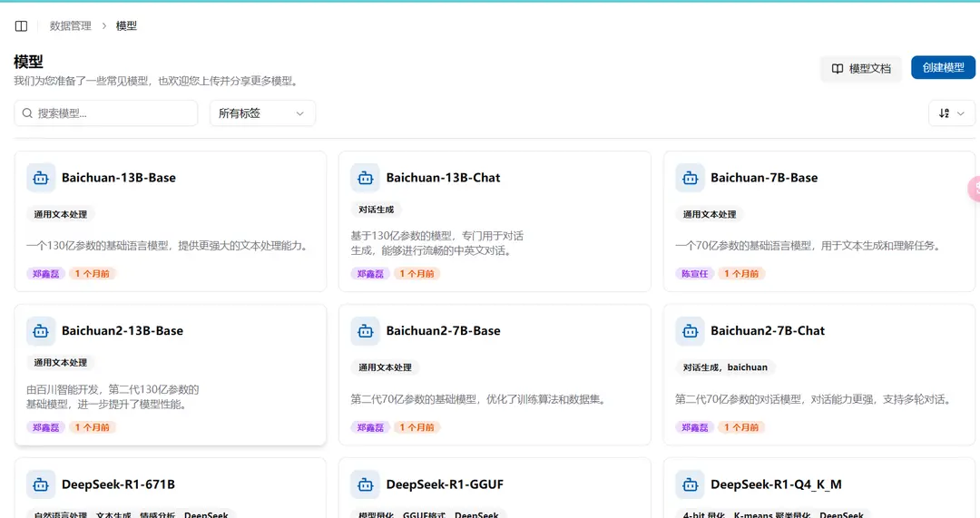Screen dimensions: 980x518
Task: Click the magnifier icon in search box
Action: (27, 113)
